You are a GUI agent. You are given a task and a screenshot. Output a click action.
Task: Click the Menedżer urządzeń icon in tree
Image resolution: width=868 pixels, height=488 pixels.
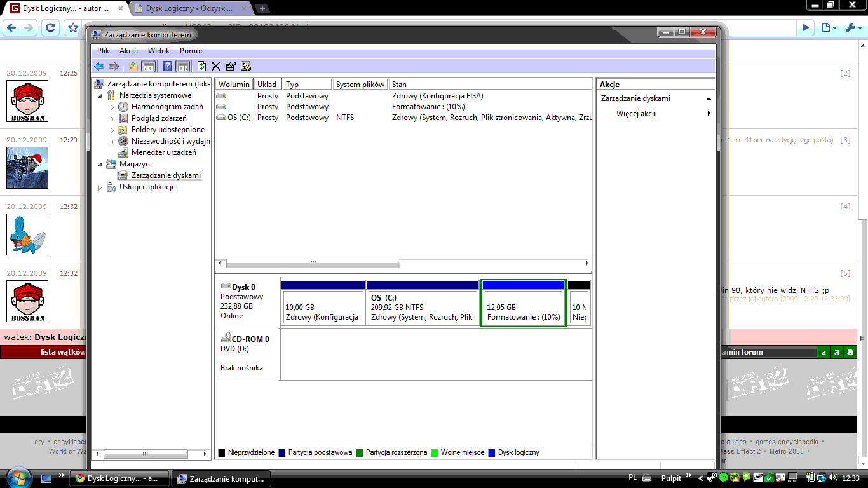pos(123,152)
